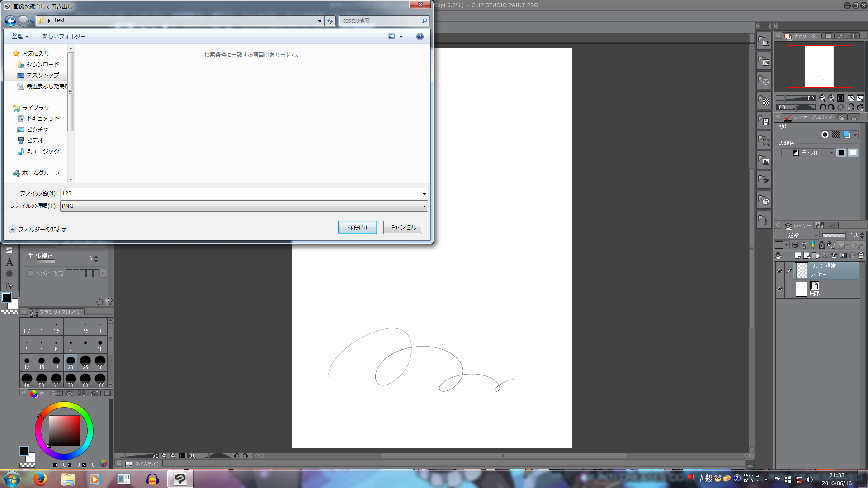Select the 20 brush size preset

71,362
